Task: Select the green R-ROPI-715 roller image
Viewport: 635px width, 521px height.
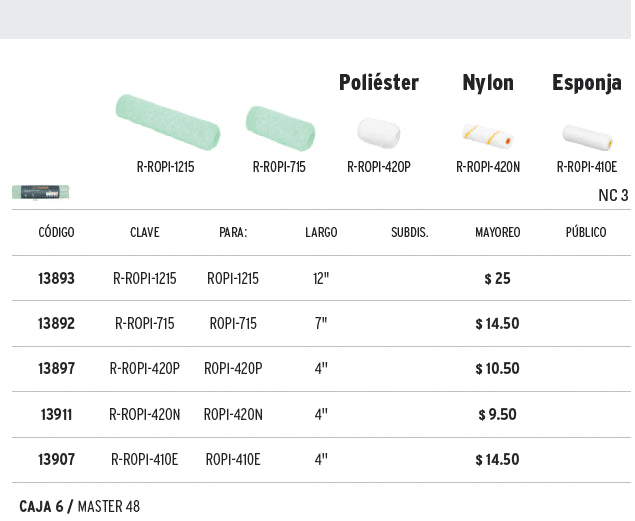Action: click(x=280, y=128)
